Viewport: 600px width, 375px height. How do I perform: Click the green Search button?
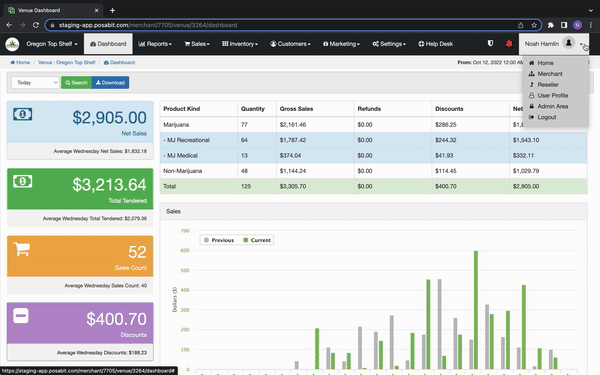coord(77,82)
